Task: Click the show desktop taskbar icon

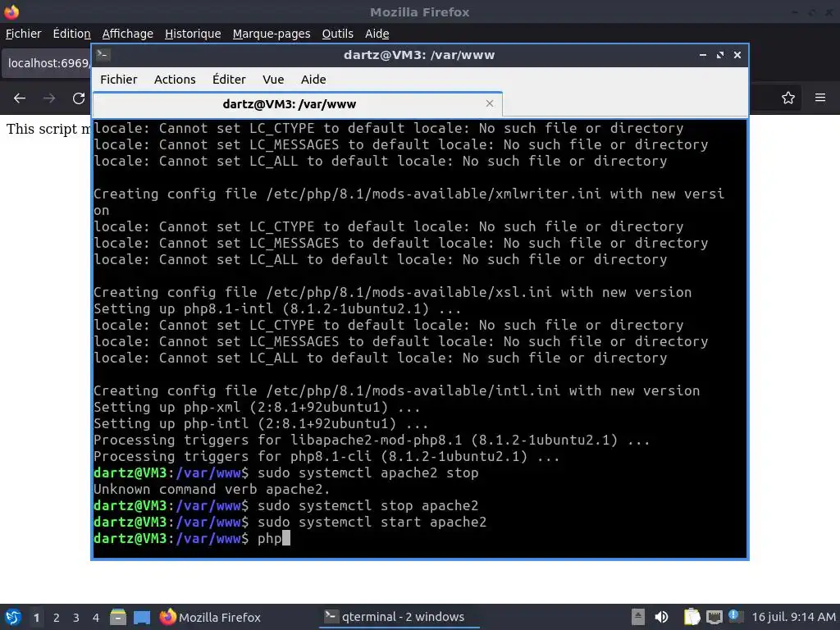Action: pyautogui.click(x=142, y=617)
